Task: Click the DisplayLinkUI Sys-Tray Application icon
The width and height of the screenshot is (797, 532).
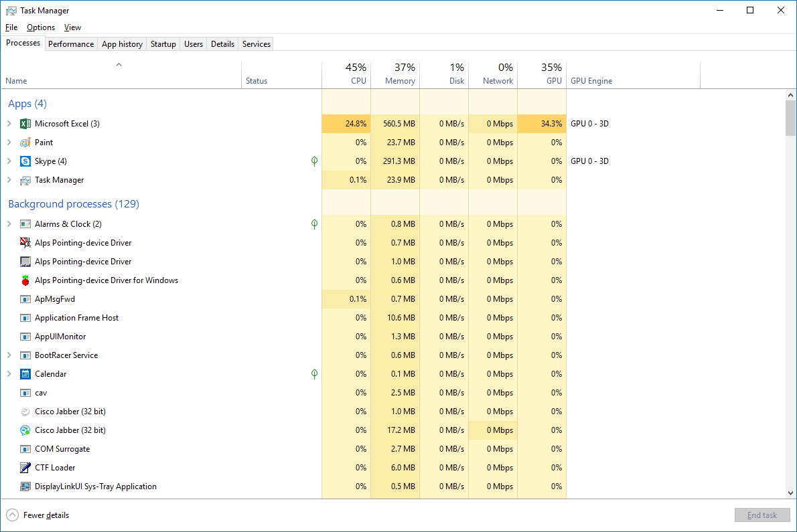Action: pos(25,486)
